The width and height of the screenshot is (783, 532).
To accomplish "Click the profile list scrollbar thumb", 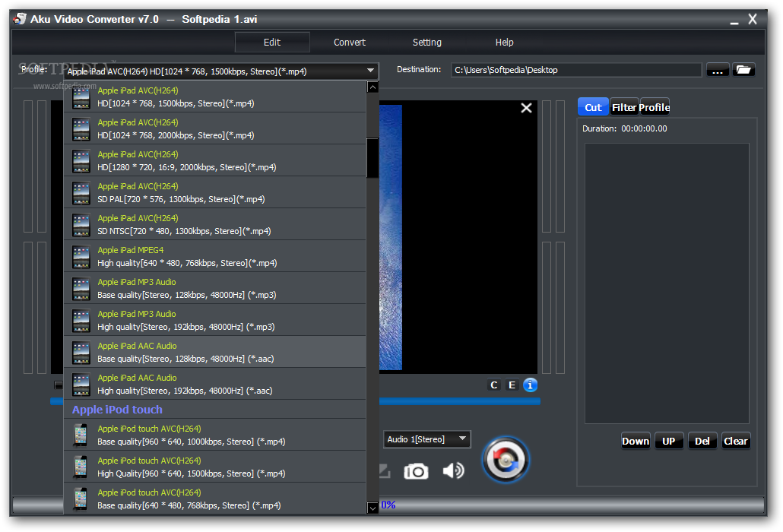I will point(372,158).
